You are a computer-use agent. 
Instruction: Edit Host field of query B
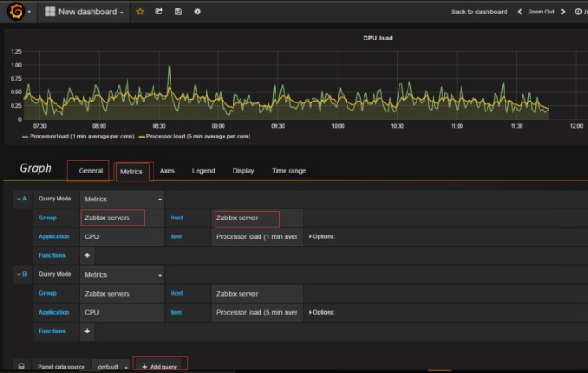point(258,293)
